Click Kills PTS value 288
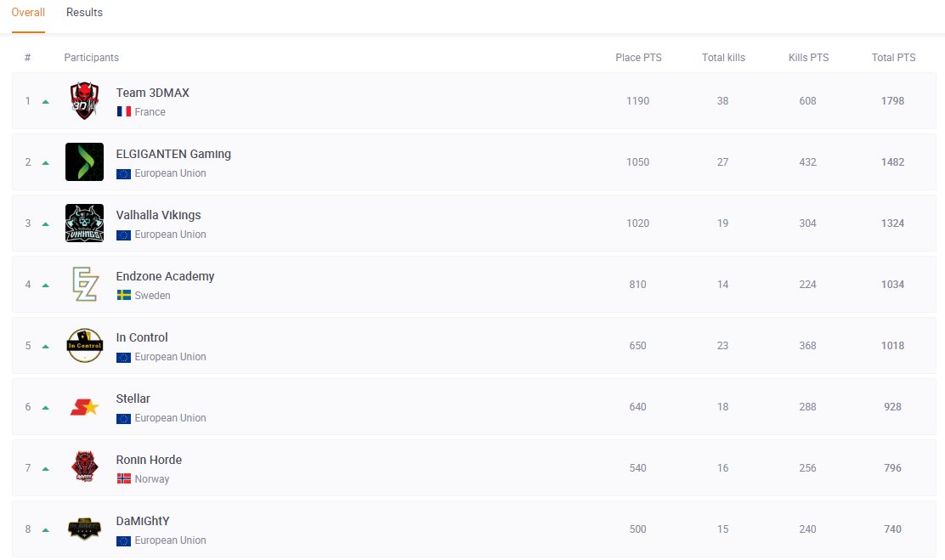Viewport: 945px width, 560px height. point(807,407)
